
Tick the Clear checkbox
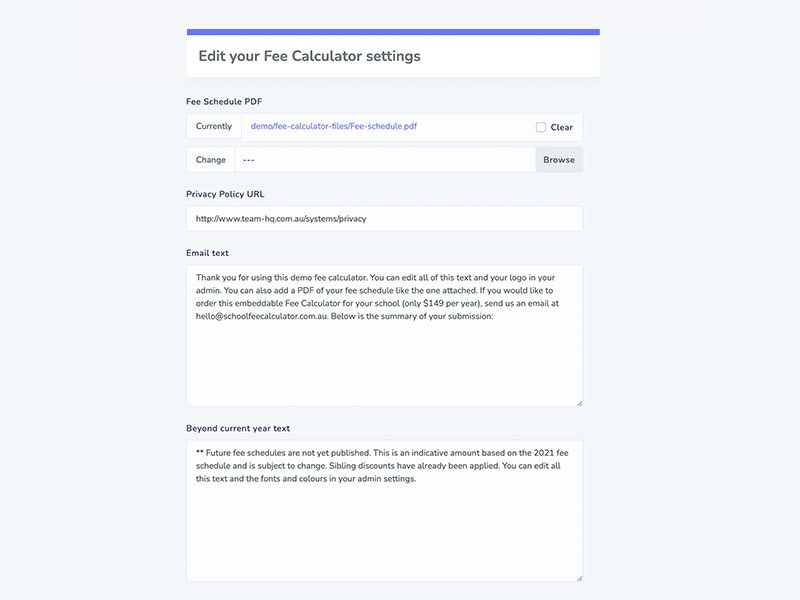541,127
